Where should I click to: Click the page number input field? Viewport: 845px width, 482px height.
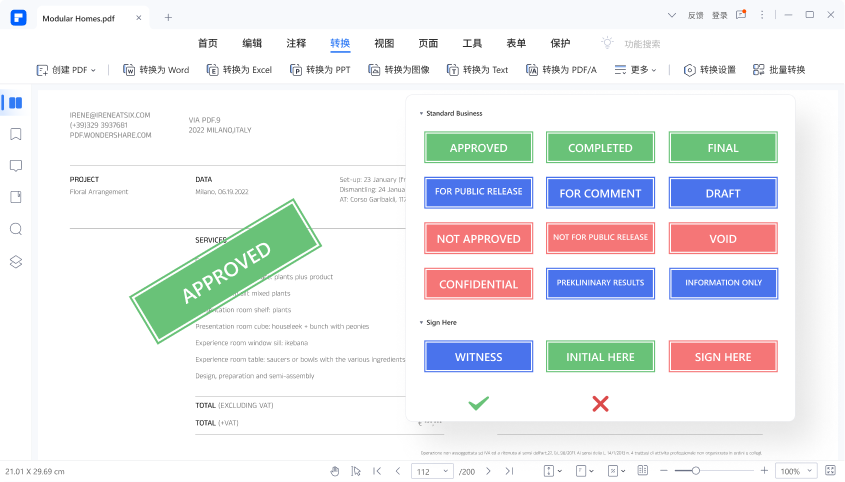point(428,471)
